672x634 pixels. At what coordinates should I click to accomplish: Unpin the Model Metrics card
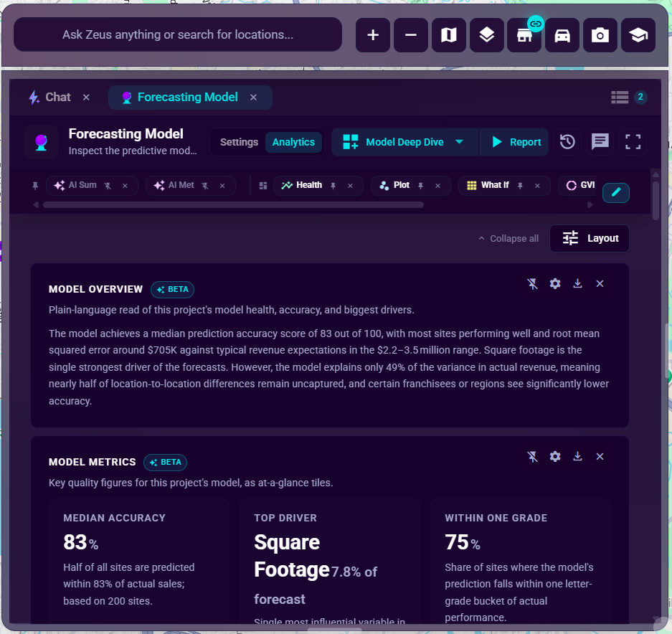(533, 457)
